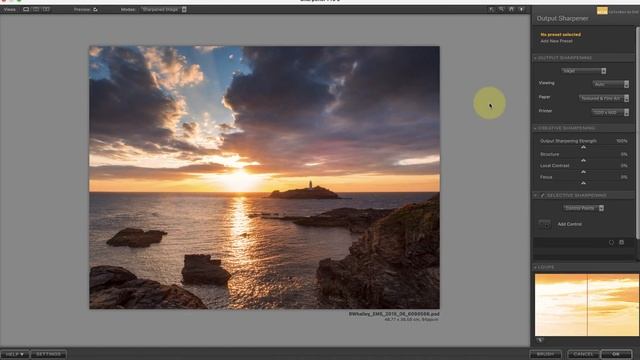Open the Control Points dropdown
The height and width of the screenshot is (360, 640).
point(584,208)
